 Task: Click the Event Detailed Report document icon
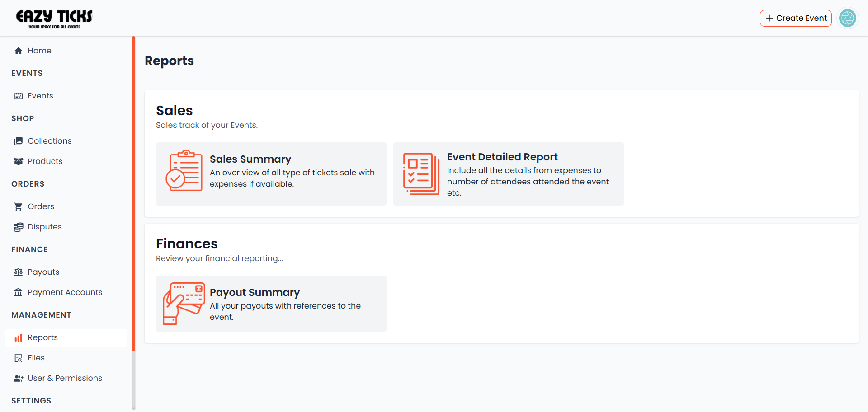421,174
